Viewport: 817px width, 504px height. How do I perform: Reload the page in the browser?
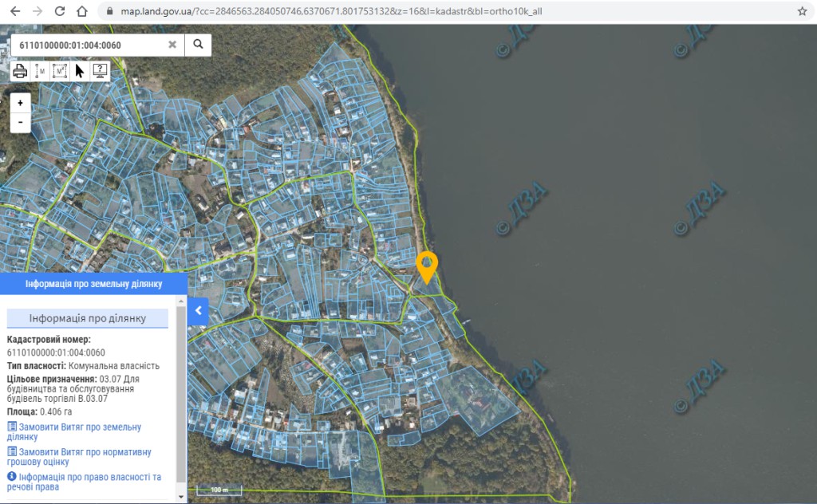coord(60,12)
